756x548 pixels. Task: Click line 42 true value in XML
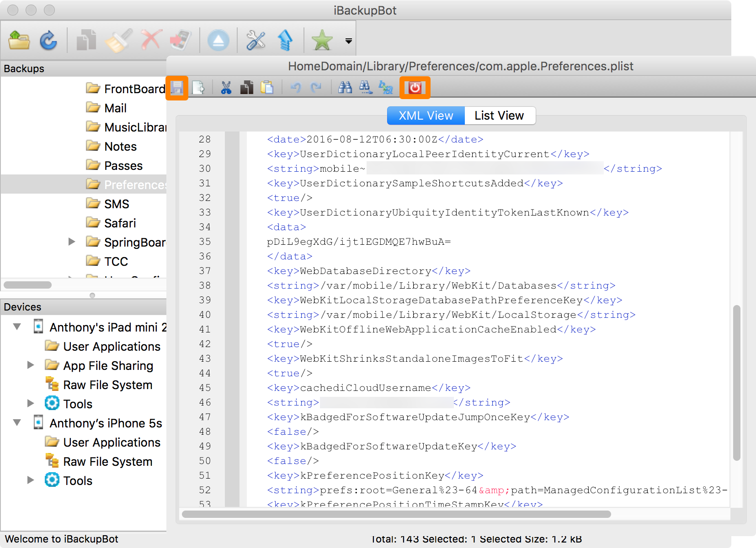click(290, 344)
